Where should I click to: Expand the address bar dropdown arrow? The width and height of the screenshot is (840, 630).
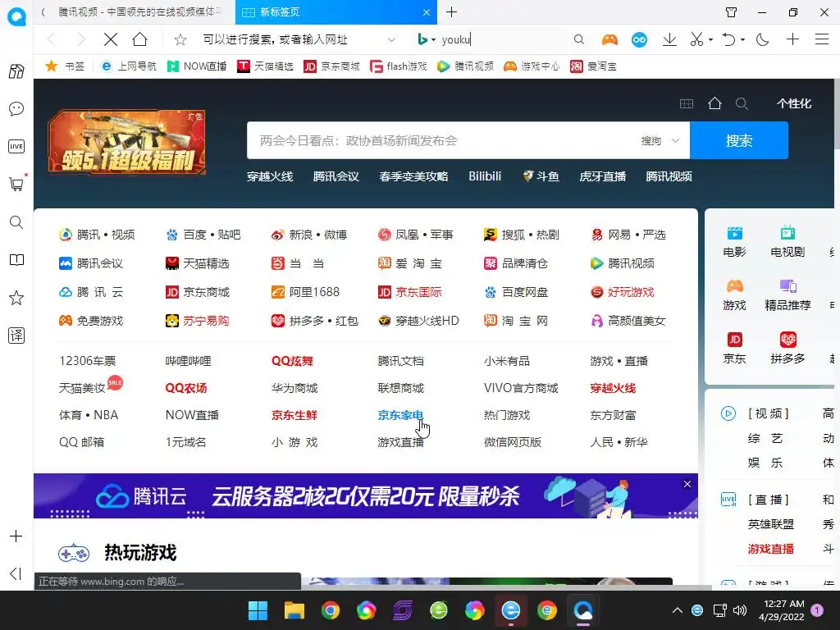pyautogui.click(x=391, y=39)
